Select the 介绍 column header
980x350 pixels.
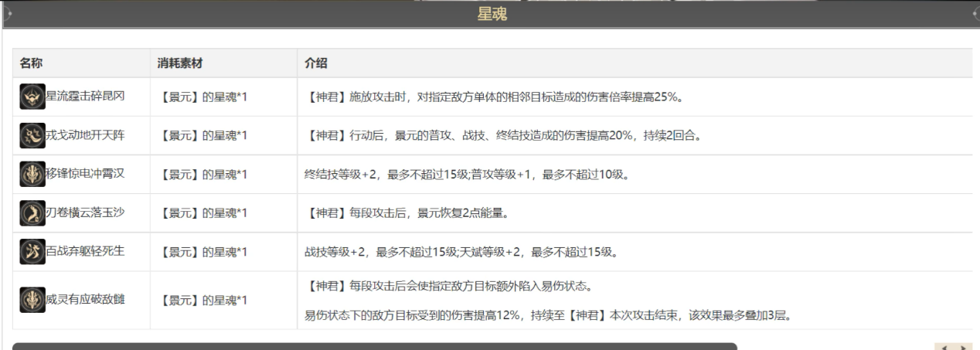point(316,63)
